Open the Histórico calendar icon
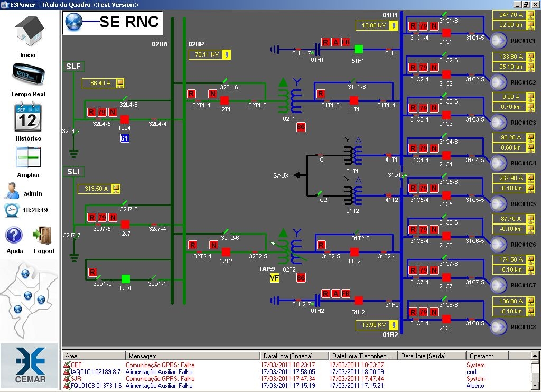This screenshot has height=392, width=541. [28, 117]
